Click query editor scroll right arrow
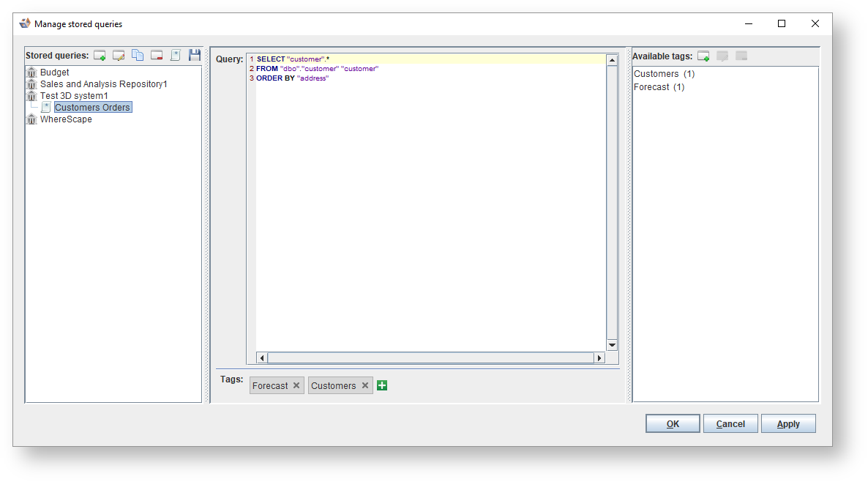The image size is (868, 482). (599, 358)
